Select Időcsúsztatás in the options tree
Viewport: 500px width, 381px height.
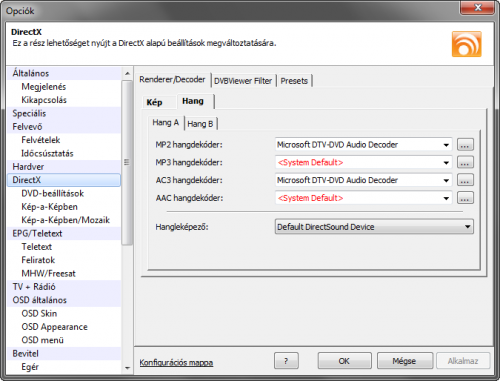click(x=64, y=153)
